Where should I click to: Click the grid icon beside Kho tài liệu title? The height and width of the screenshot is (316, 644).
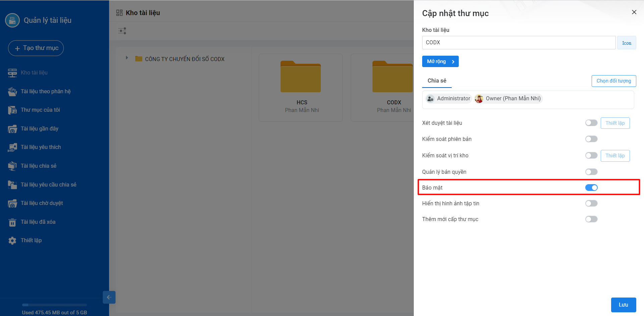pyautogui.click(x=119, y=13)
